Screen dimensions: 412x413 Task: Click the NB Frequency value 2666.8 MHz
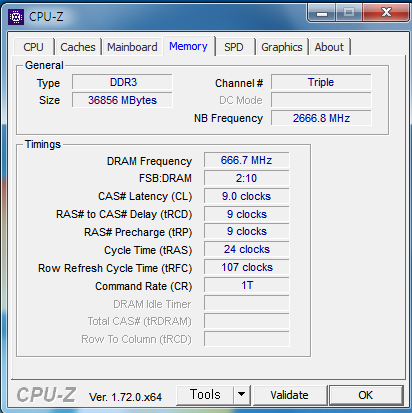pos(321,118)
